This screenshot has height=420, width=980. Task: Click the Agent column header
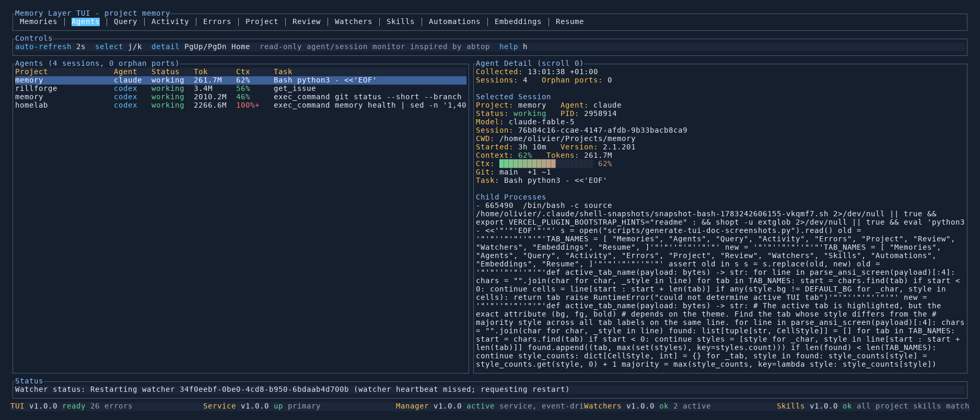[125, 72]
